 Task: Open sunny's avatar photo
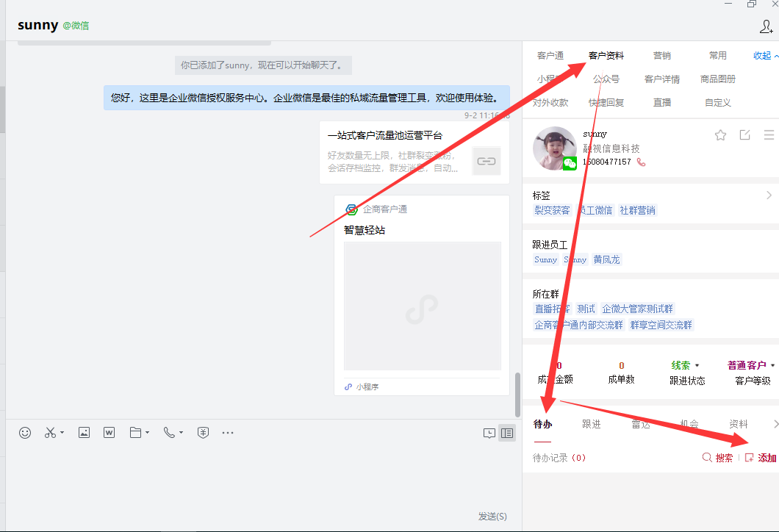pos(554,148)
